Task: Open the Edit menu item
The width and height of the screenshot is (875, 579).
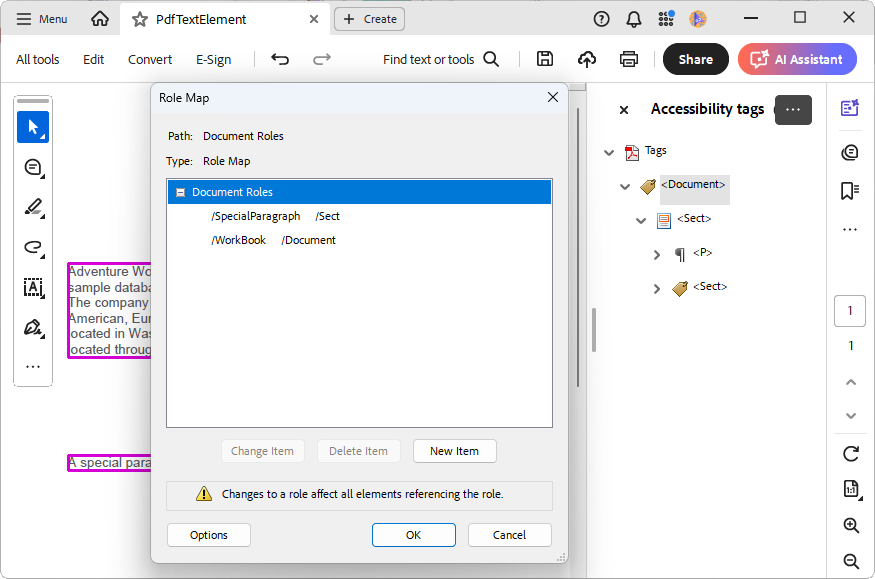Action: click(x=94, y=59)
